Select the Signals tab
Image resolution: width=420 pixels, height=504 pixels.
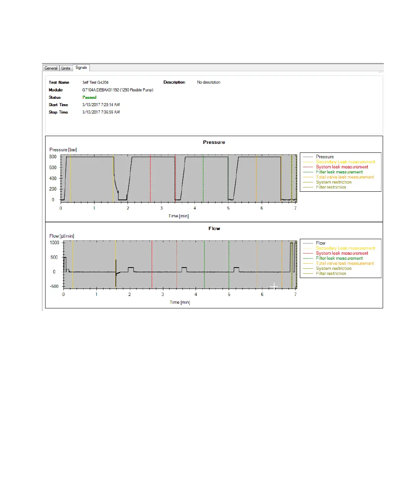81,68
